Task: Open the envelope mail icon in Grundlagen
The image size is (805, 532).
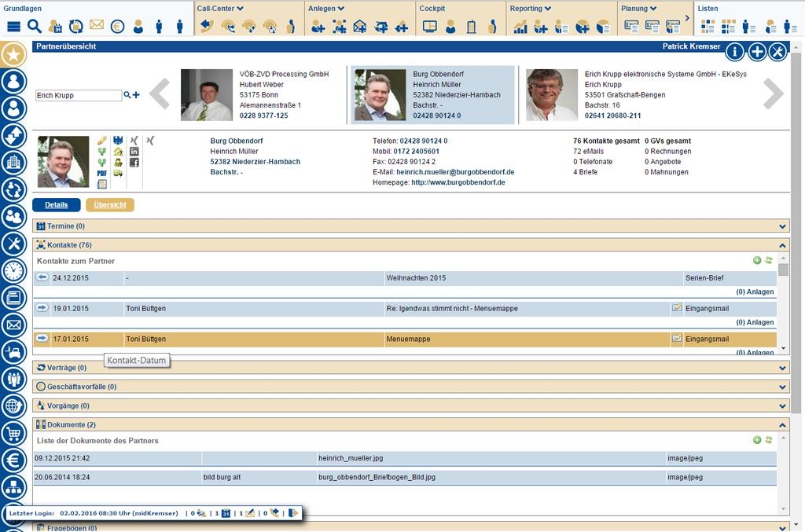Action: click(x=97, y=26)
